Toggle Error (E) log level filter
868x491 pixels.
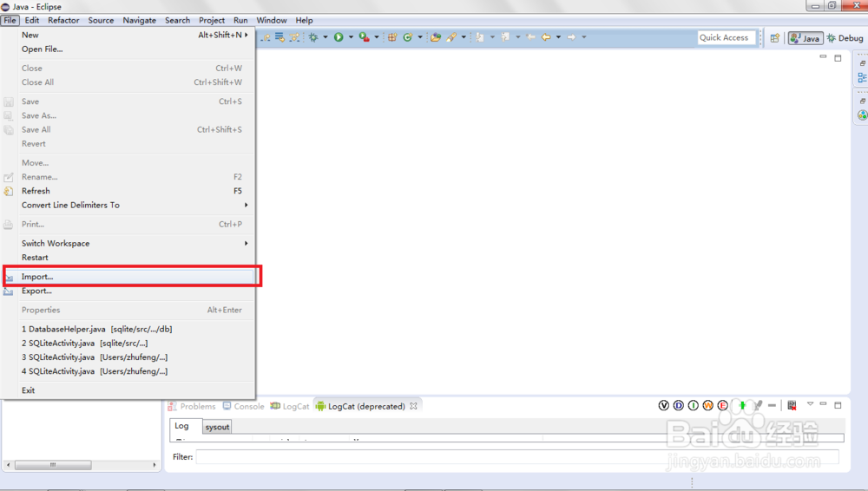(722, 406)
